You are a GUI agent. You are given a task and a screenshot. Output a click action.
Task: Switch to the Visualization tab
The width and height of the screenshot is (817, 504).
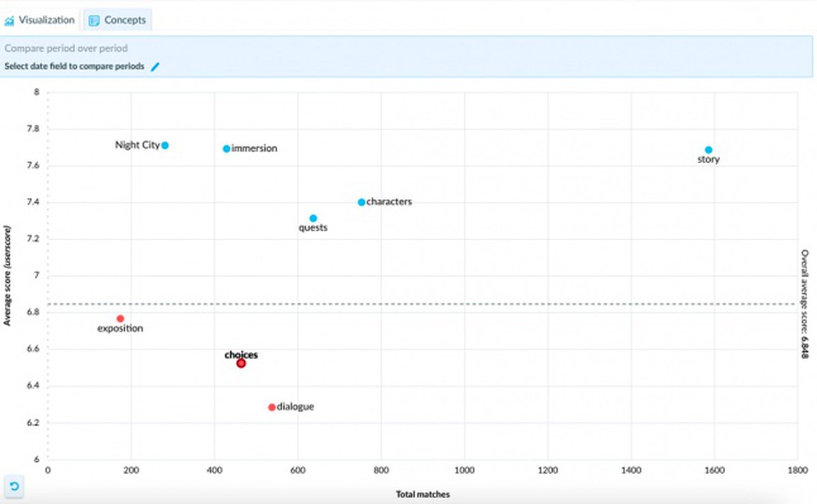(39, 20)
